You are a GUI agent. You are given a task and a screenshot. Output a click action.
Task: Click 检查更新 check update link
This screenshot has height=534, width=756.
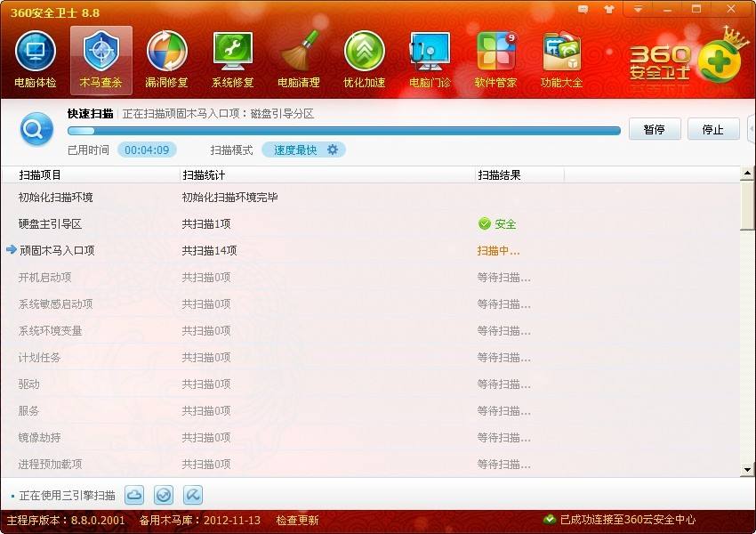click(297, 520)
